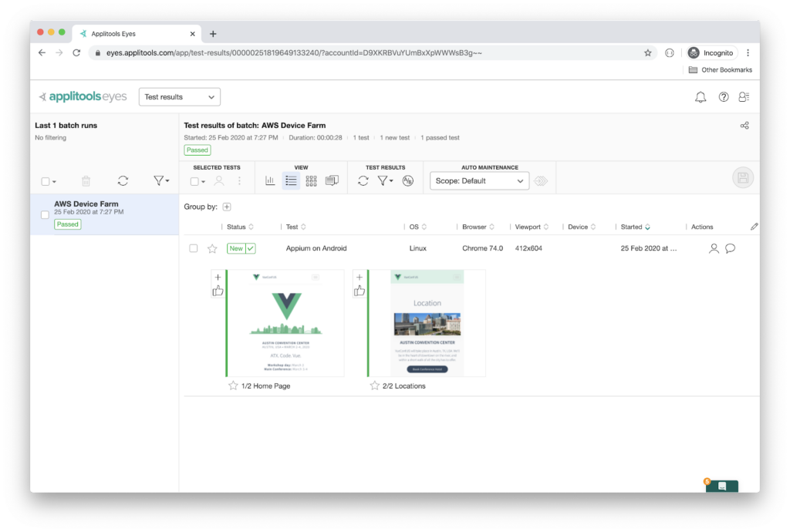This screenshot has height=532, width=790.
Task: Click the notifications bell icon
Action: tap(701, 97)
